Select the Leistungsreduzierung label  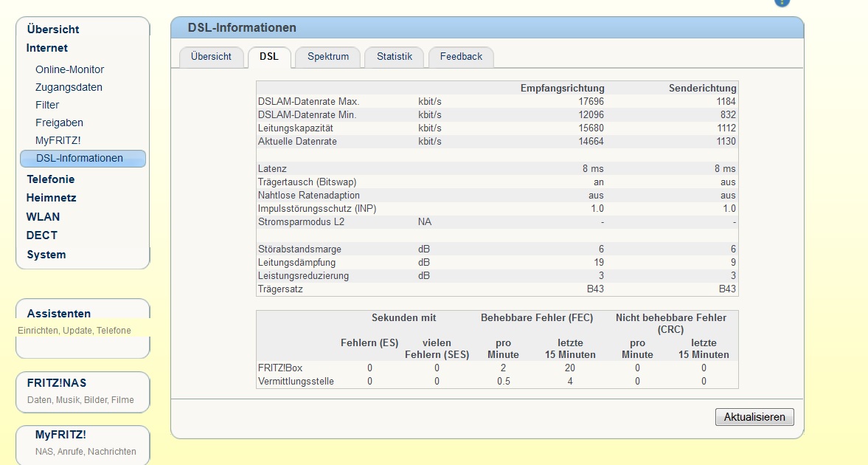coord(303,275)
